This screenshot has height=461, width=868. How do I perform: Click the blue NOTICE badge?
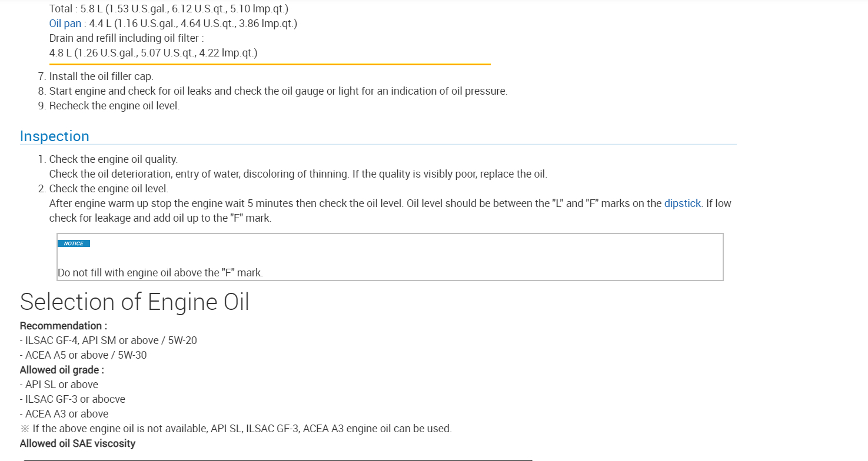pos(74,243)
